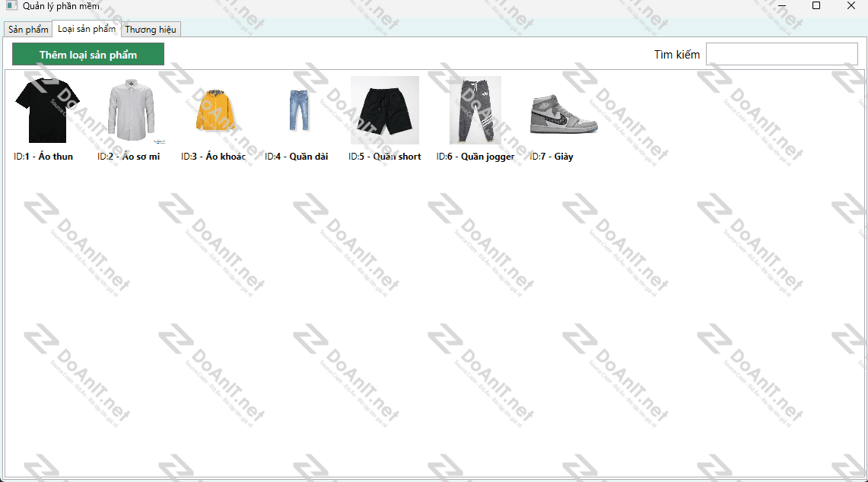
Task: Click the app icon in the title bar
Action: 11,5
